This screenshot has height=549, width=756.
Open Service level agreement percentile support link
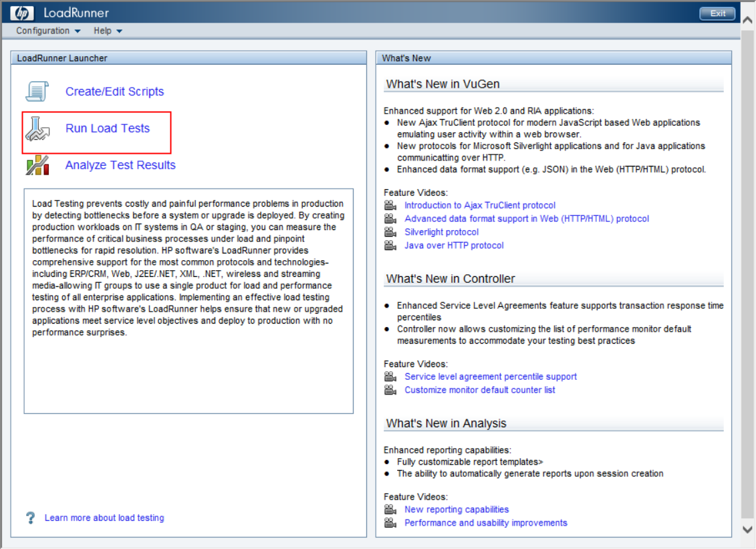pyautogui.click(x=491, y=376)
